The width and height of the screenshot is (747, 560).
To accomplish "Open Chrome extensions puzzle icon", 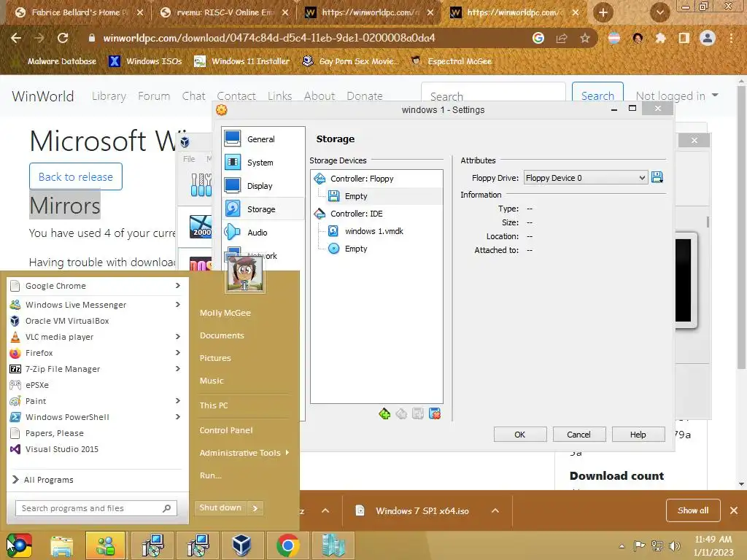I will (x=660, y=38).
